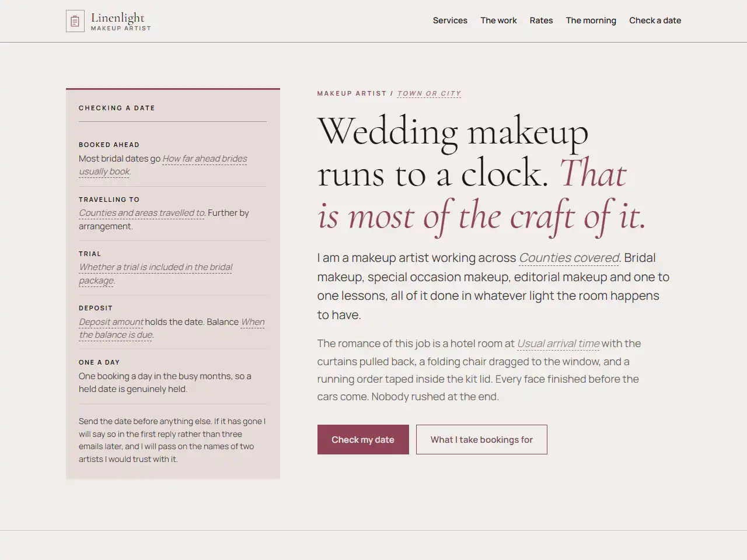
Task: Click the Booked ahead label
Action: [x=109, y=145]
